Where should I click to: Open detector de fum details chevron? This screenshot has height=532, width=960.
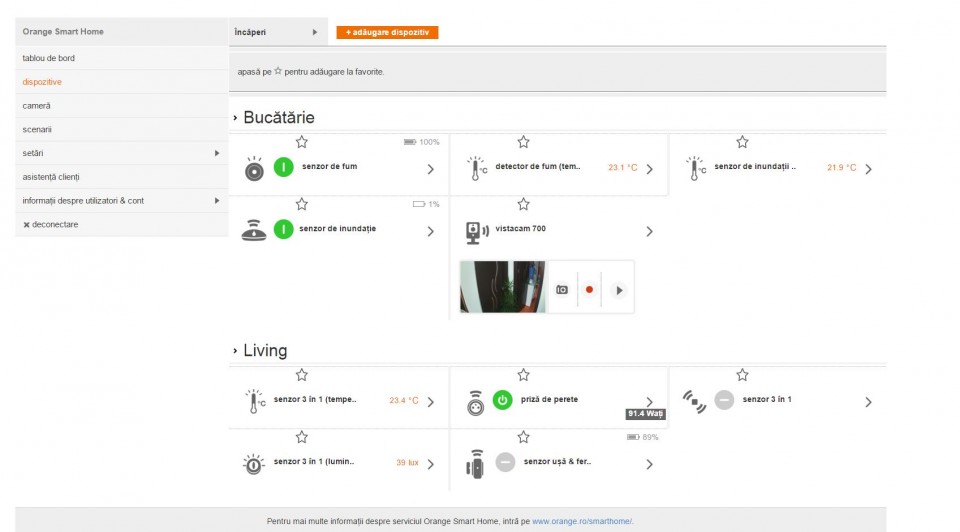point(650,169)
